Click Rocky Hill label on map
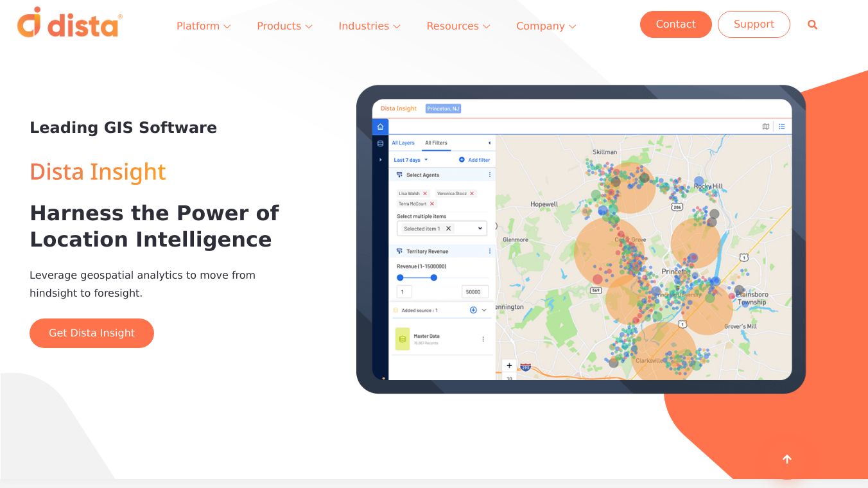The width and height of the screenshot is (868, 488). [x=708, y=186]
